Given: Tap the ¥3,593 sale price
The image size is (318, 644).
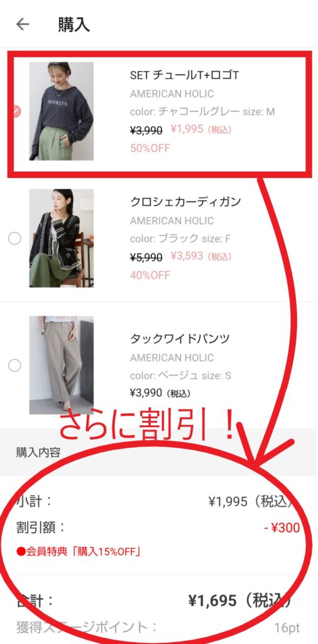Looking at the screenshot, I should [187, 257].
